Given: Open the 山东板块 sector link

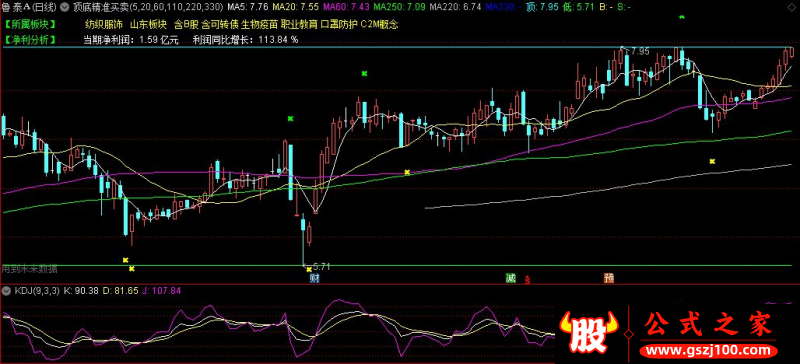Looking at the screenshot, I should click(x=148, y=24).
